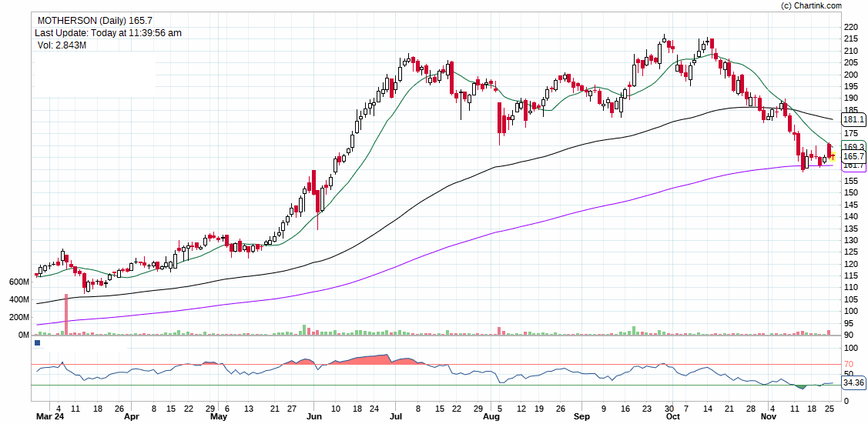Click the 181.1 moving average price label
Screen dimensions: 868x424
pyautogui.click(x=853, y=119)
